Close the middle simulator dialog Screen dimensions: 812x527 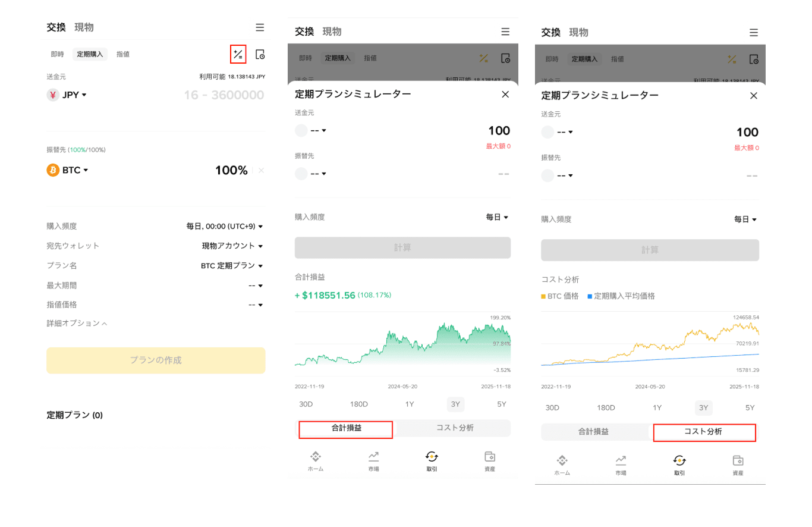505,94
